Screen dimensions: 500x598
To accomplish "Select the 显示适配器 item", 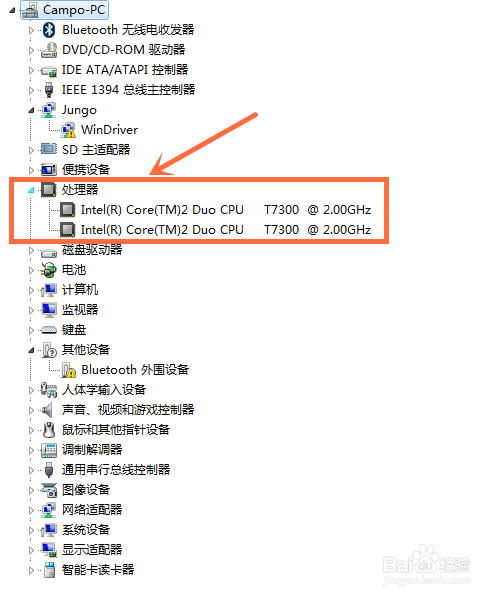I will [x=92, y=550].
